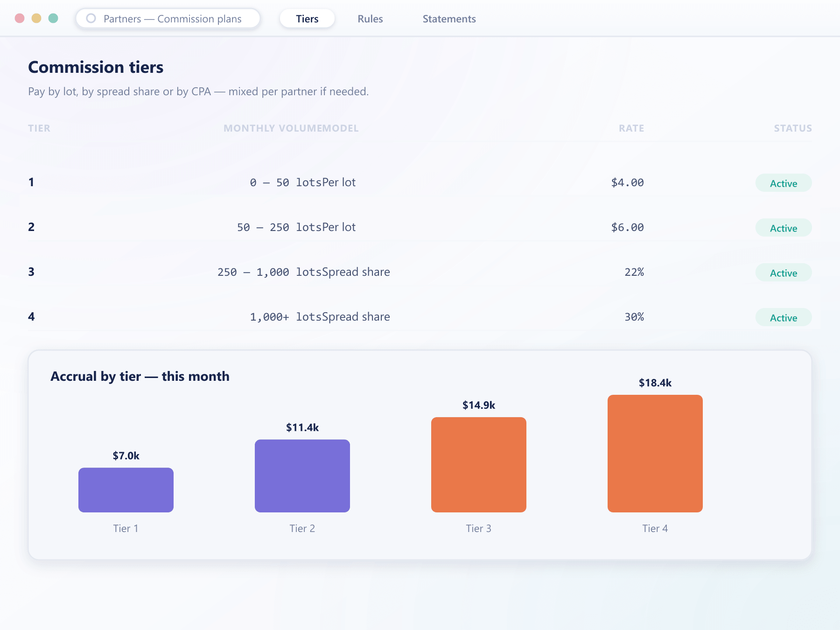840x630 pixels.
Task: Select the 0 – 50 lots volume cell
Action: pyautogui.click(x=286, y=182)
